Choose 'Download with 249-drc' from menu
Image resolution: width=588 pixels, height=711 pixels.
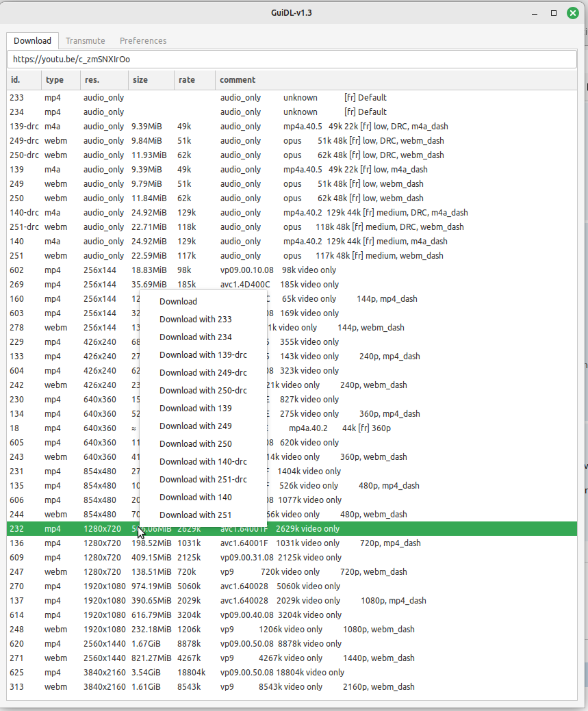coord(203,372)
